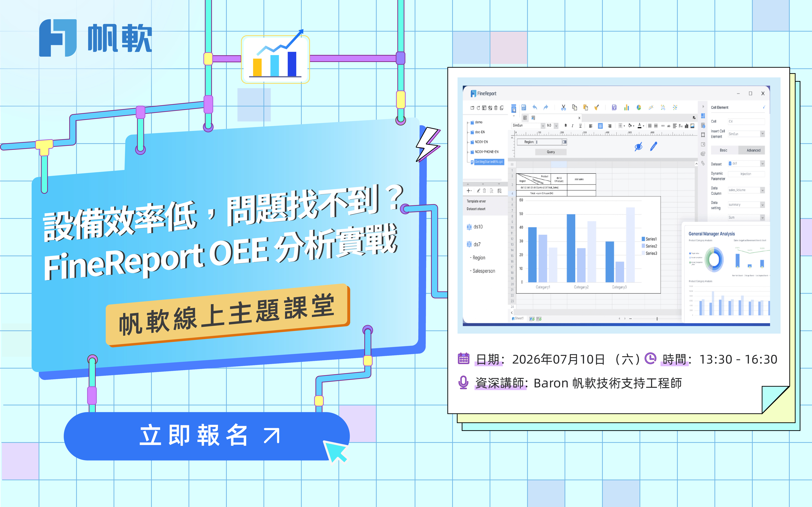Select dataset ds7
812x507 pixels.
pos(474,244)
